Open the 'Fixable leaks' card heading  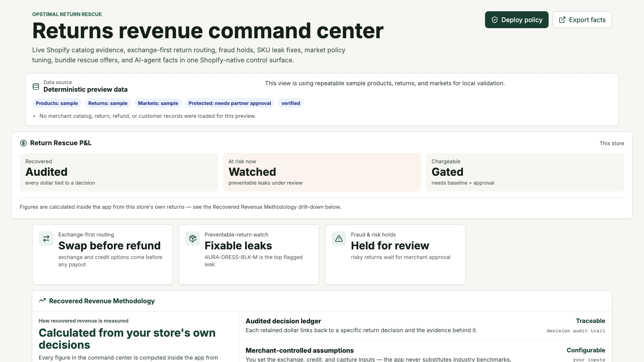238,246
